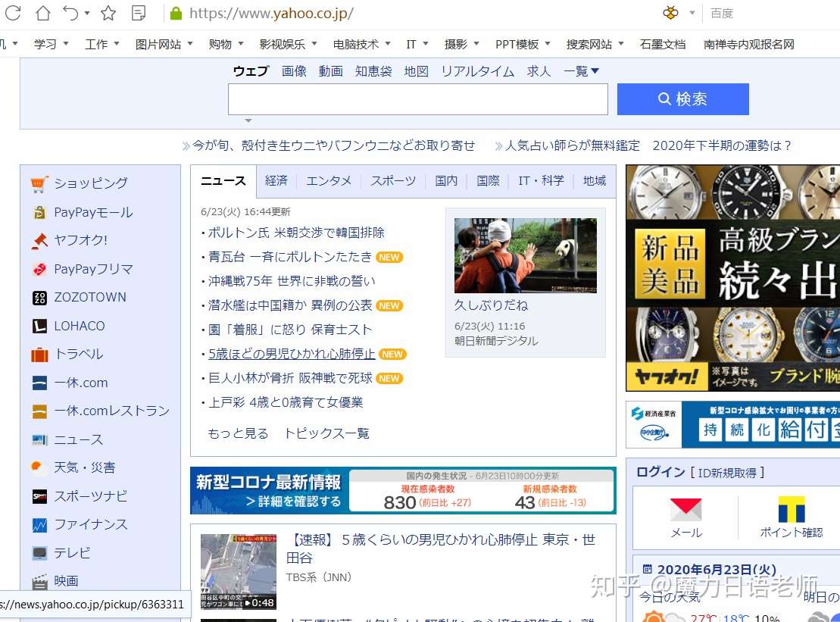
Task: Open ファイナンス chart icon
Action: coord(39,525)
